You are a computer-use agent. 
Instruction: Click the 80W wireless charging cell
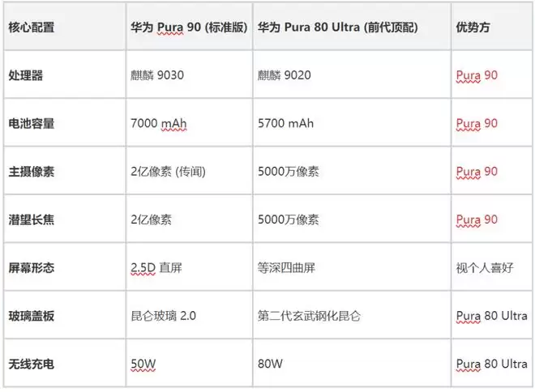pyautogui.click(x=269, y=363)
